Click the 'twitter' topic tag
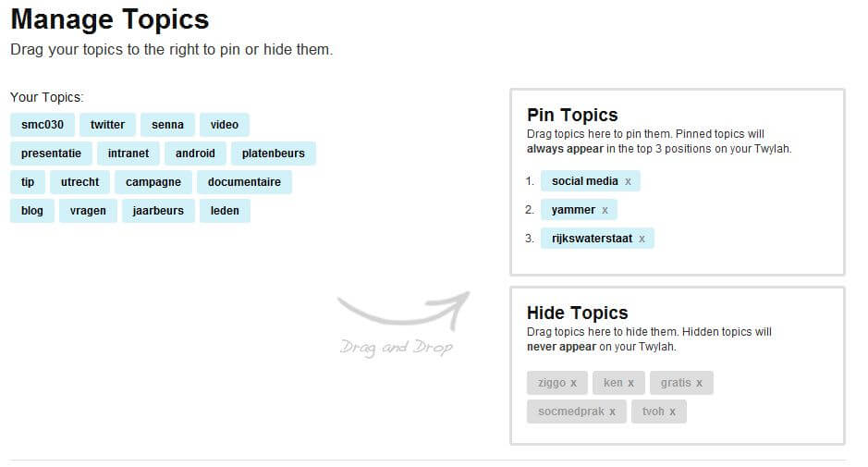Viewport: 868px width, 467px height. point(107,125)
